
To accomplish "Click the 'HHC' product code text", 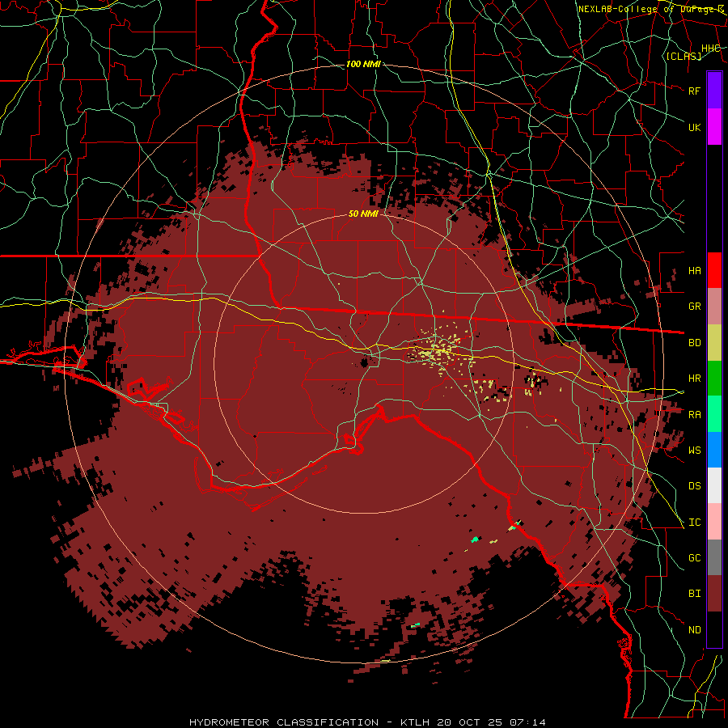I will (x=711, y=49).
